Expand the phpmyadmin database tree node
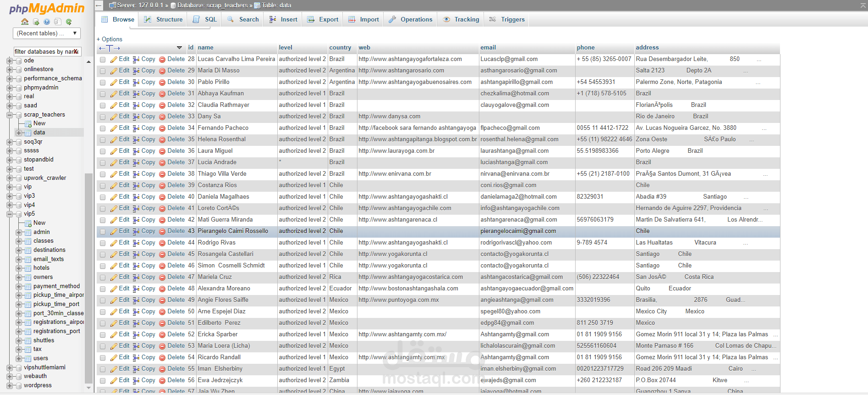This screenshot has height=395, width=868. (x=9, y=88)
